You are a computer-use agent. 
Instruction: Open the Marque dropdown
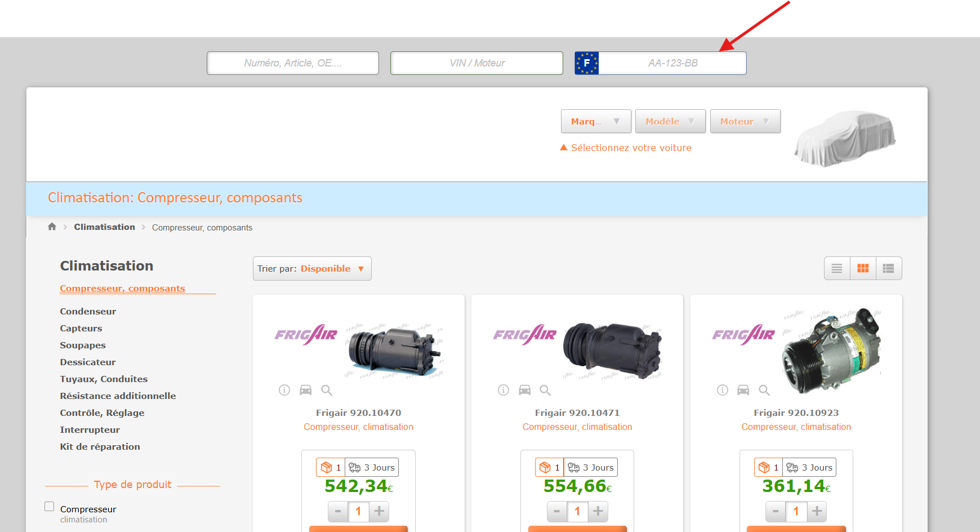tap(596, 122)
